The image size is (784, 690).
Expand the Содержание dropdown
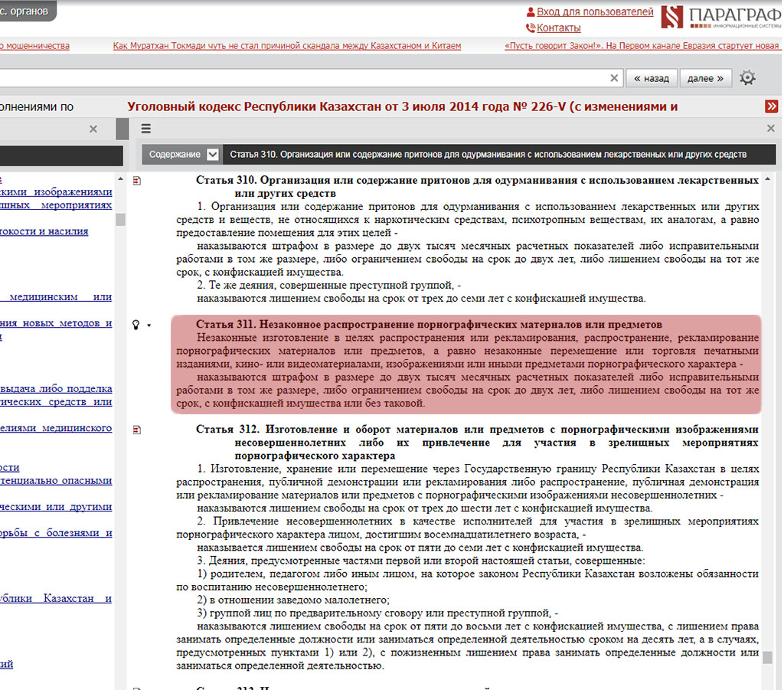pyautogui.click(x=213, y=154)
